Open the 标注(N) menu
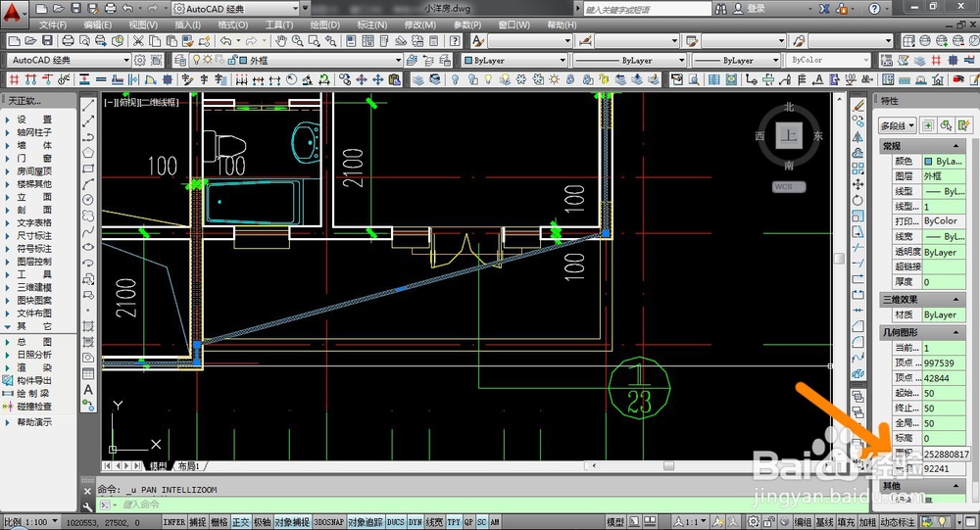 (371, 25)
